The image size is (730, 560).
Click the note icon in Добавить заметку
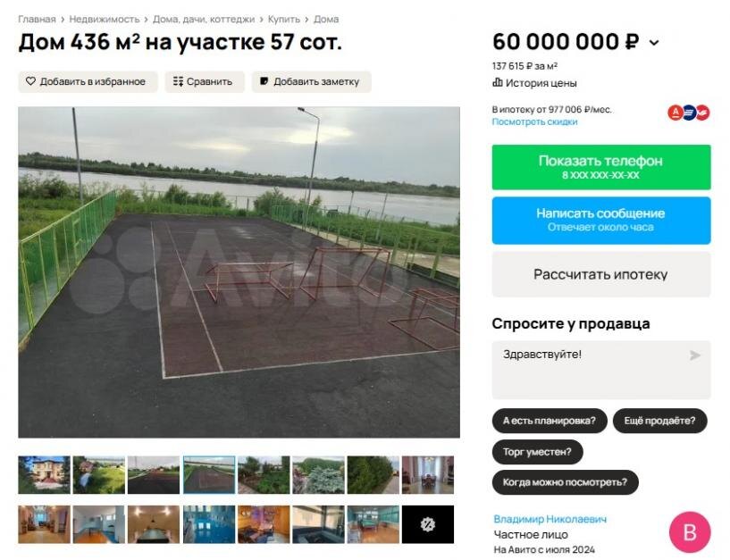264,81
